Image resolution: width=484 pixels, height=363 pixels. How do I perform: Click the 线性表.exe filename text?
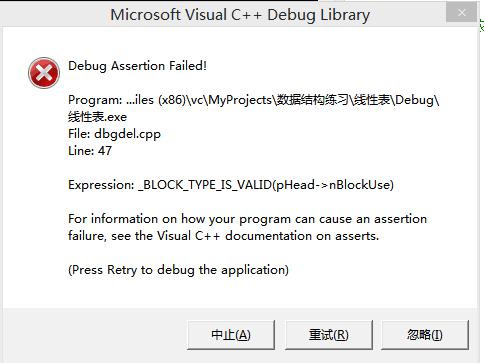click(x=97, y=117)
